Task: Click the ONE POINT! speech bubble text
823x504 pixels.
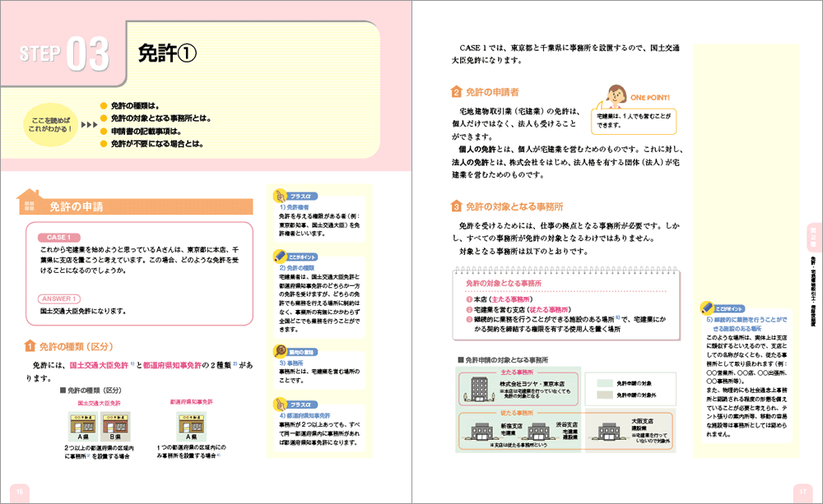Action: click(634, 121)
